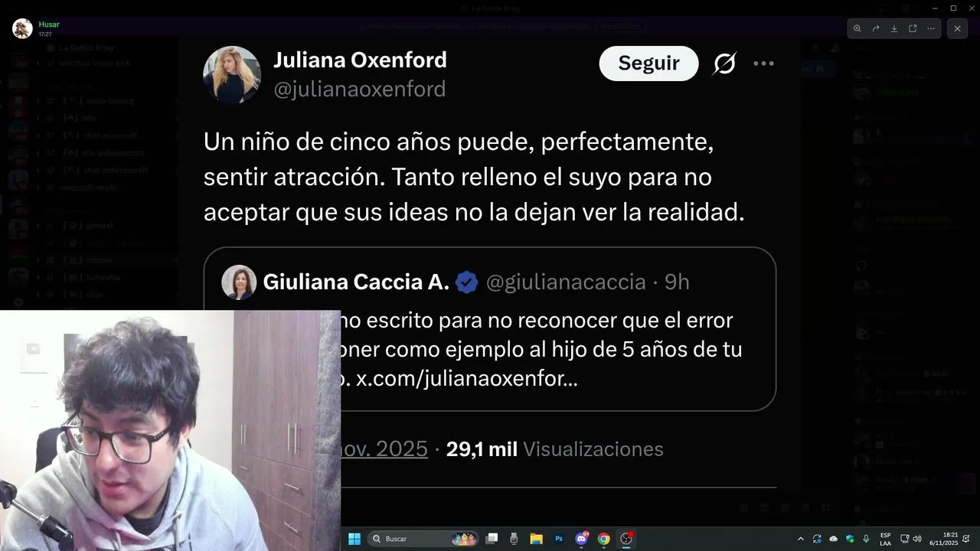Open the OBS recording app taskbar icon
This screenshot has height=551, width=980.
coord(626,539)
